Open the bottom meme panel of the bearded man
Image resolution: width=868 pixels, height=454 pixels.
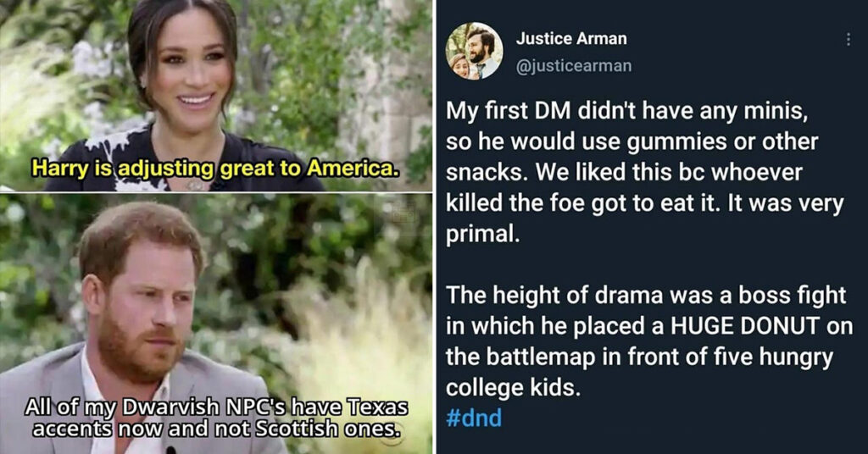pyautogui.click(x=216, y=324)
